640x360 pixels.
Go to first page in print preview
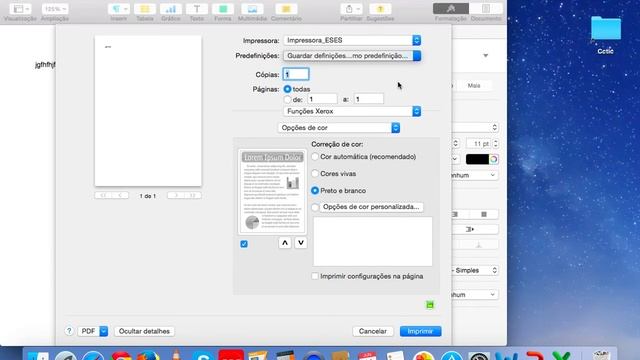click(x=103, y=196)
